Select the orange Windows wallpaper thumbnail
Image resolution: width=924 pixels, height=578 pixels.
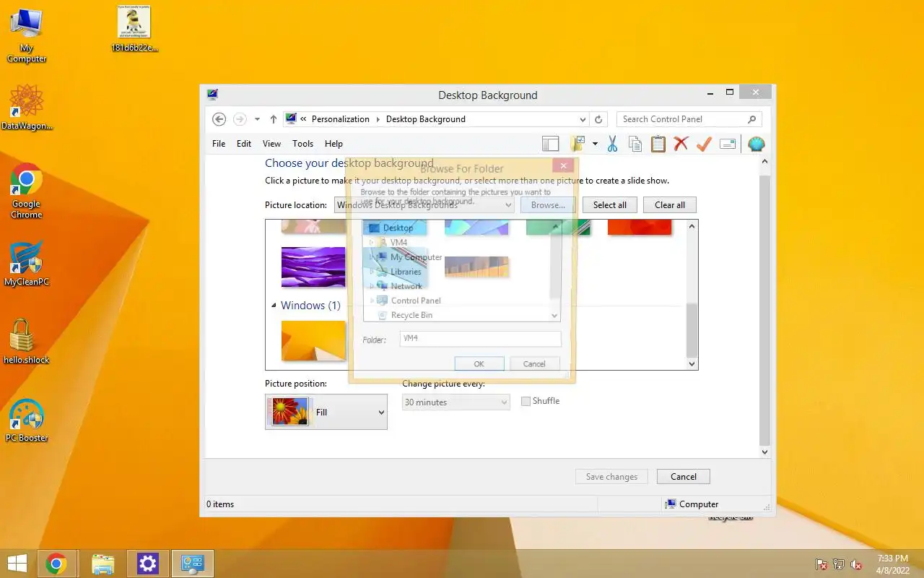click(x=313, y=340)
